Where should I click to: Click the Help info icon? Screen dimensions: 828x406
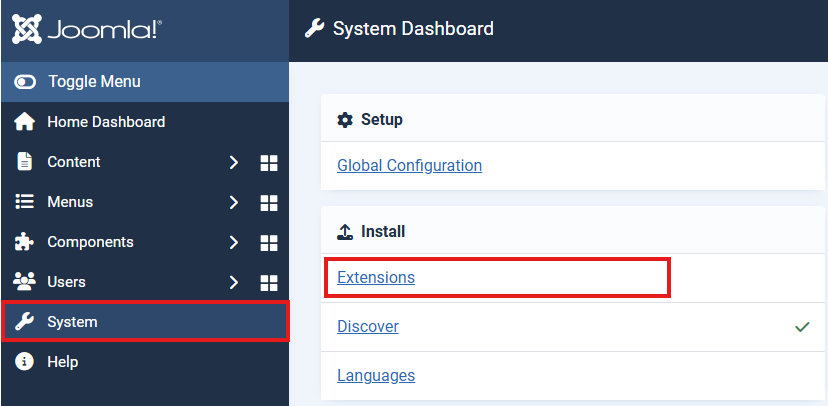tap(25, 362)
